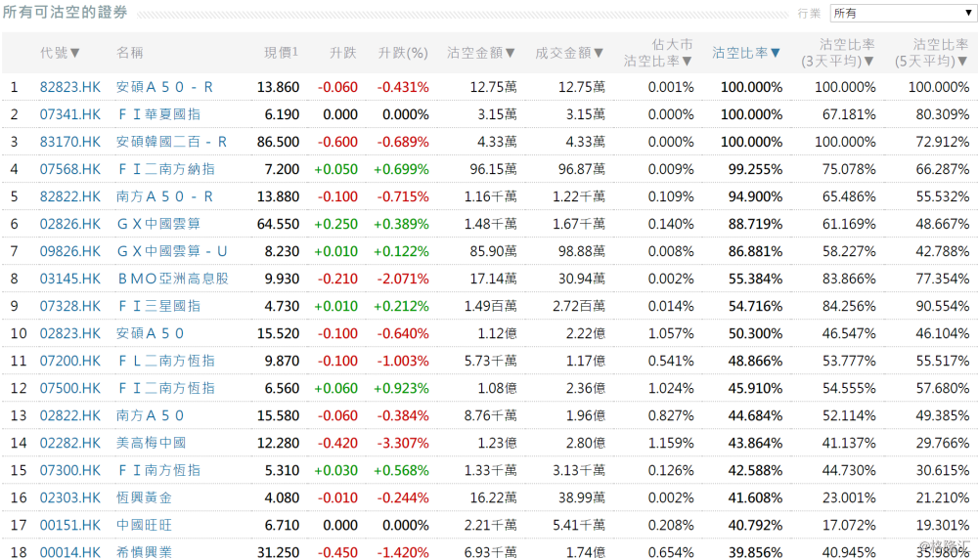Sort by 沽空比率 (3天平均) header
Screen dimensions: 978x560
[837, 53]
